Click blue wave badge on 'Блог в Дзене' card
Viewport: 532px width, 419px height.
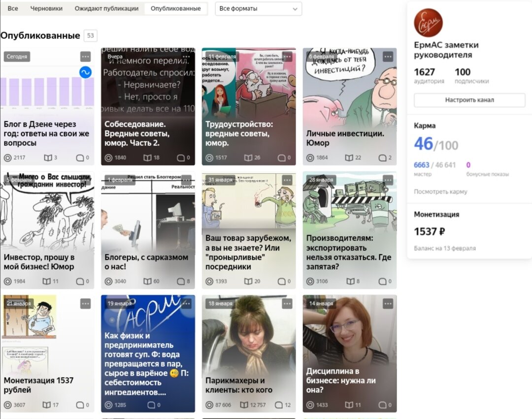click(x=86, y=72)
